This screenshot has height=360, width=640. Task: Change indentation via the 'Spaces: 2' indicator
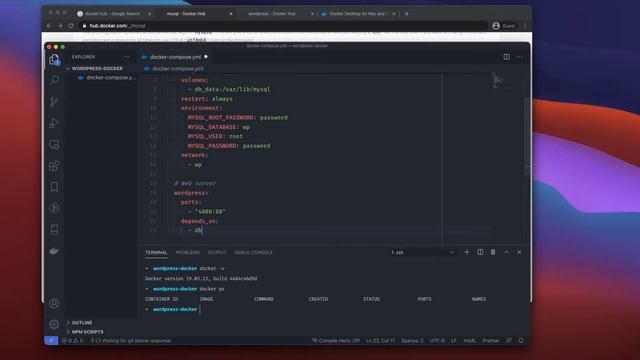[412, 340]
